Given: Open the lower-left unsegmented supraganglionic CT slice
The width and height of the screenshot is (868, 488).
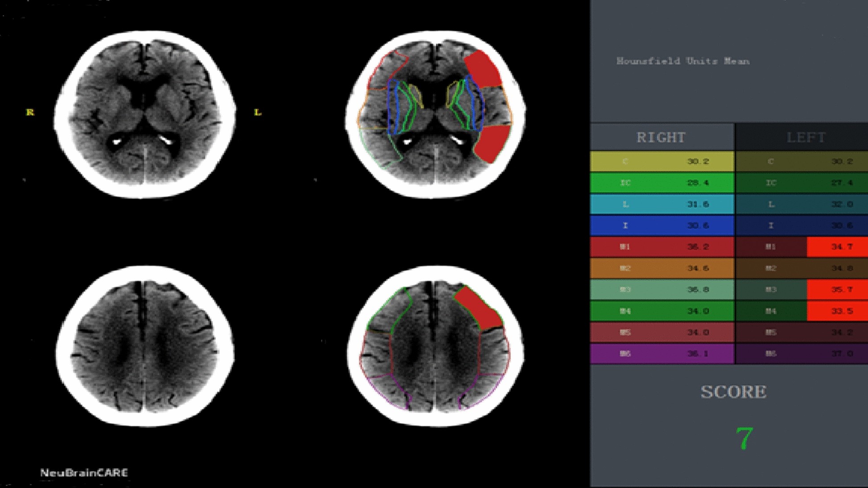Looking at the screenshot, I should [x=145, y=346].
